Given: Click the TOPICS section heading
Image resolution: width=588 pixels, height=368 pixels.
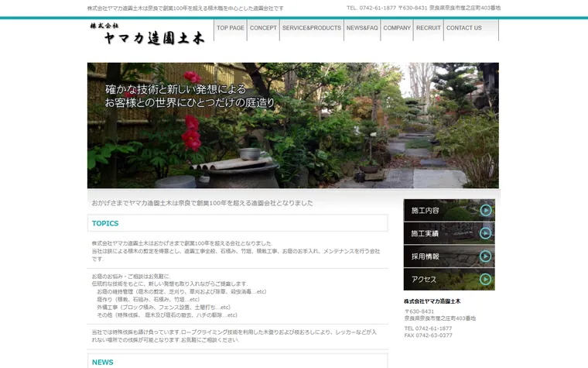Looking at the screenshot, I should [105, 223].
